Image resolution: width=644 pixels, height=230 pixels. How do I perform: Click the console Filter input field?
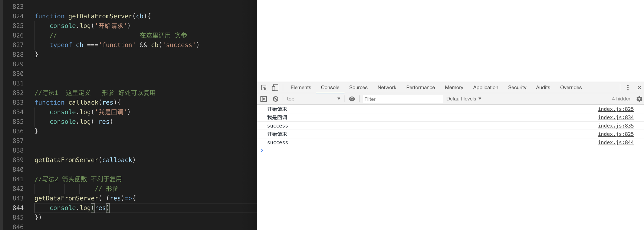point(402,99)
